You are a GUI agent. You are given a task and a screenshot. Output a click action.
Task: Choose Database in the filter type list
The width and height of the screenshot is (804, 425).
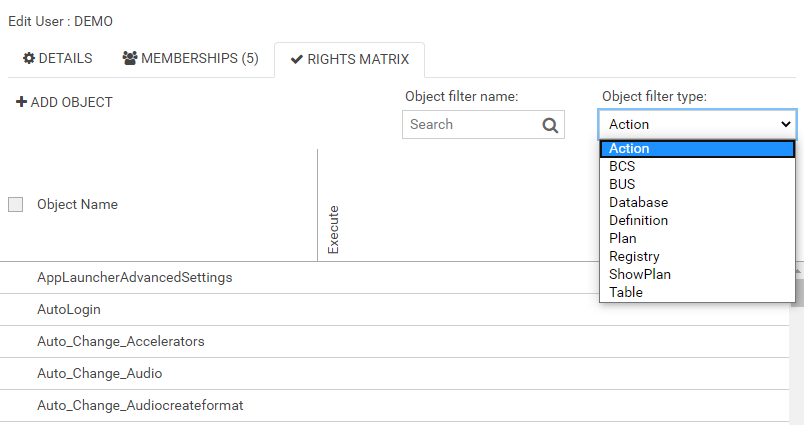(638, 203)
